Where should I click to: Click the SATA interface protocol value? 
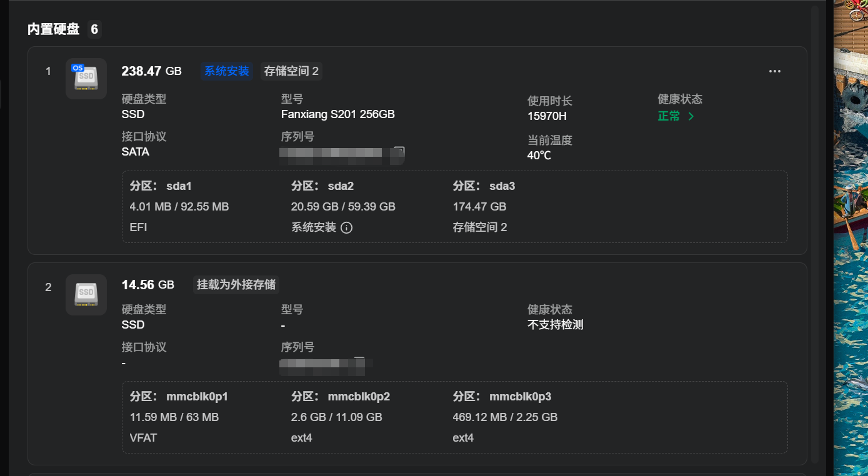coord(136,152)
